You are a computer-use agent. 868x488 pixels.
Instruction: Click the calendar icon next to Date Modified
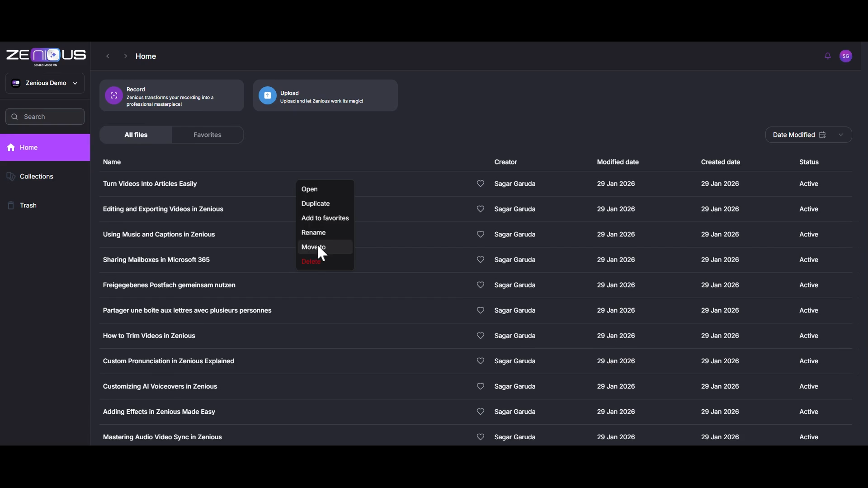[823, 134]
